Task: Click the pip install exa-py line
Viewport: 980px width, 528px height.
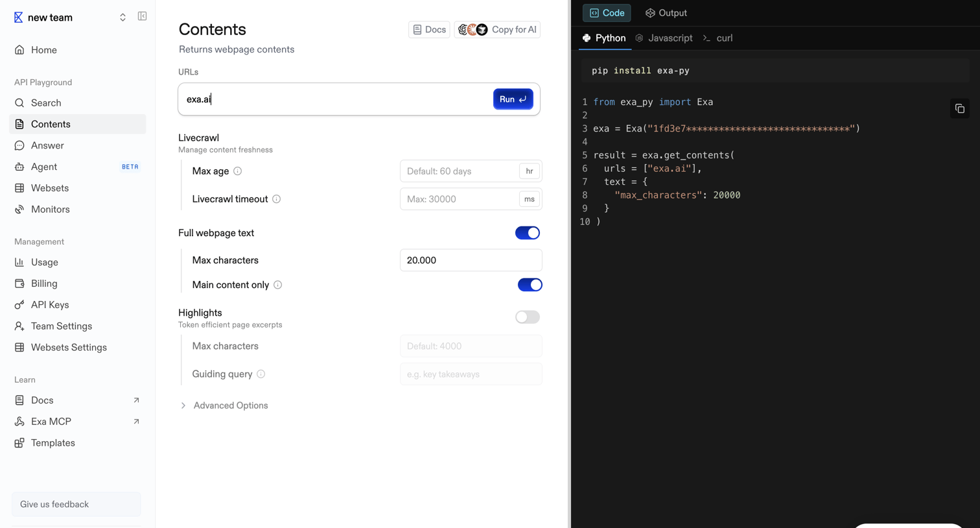Action: coord(640,71)
